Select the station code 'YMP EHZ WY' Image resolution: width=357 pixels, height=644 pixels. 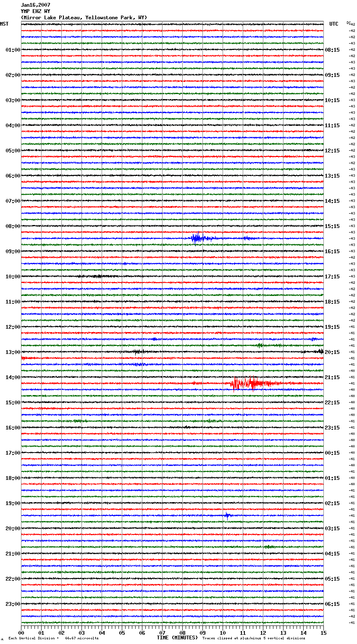[x=36, y=11]
